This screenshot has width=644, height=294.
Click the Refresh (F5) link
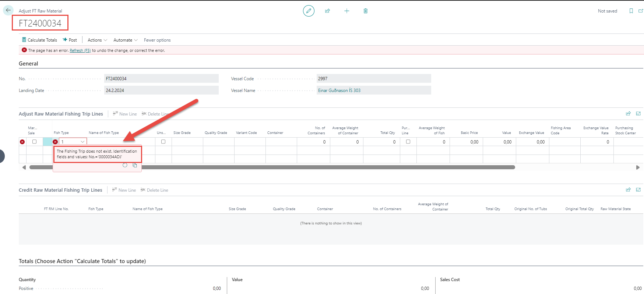tap(80, 51)
